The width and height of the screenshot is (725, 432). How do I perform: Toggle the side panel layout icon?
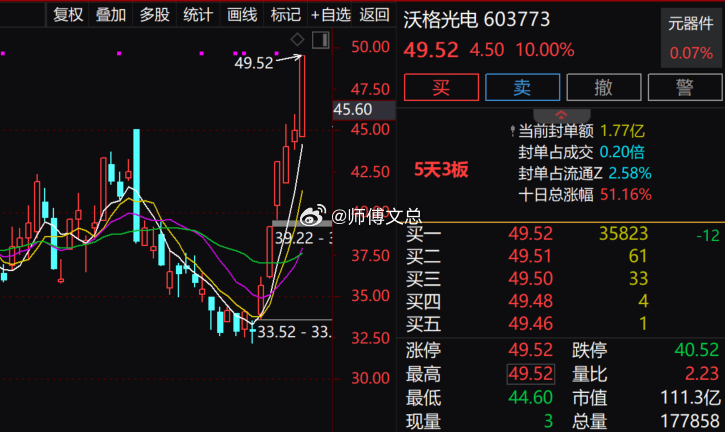pyautogui.click(x=320, y=40)
